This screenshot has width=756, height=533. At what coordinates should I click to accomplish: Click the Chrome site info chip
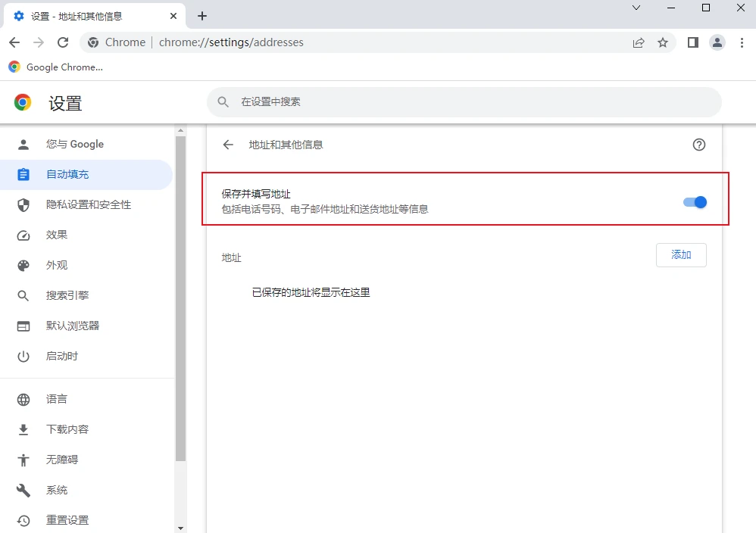[x=116, y=42]
